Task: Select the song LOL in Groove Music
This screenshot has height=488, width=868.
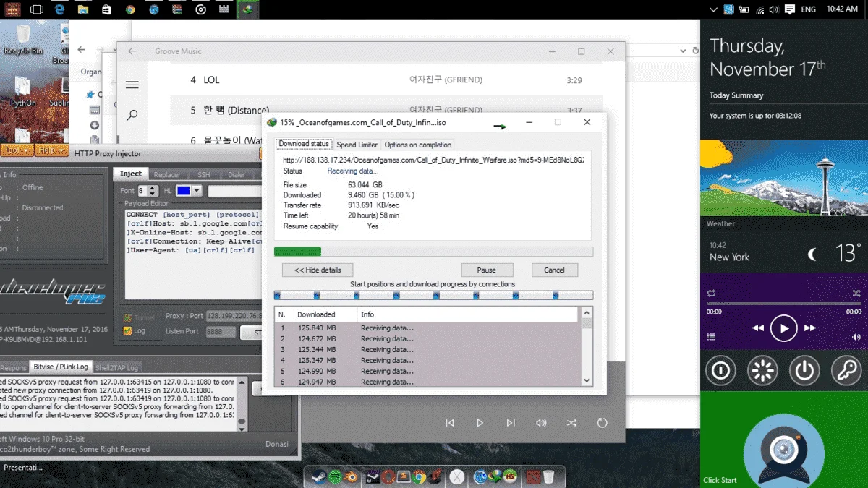Action: point(386,80)
